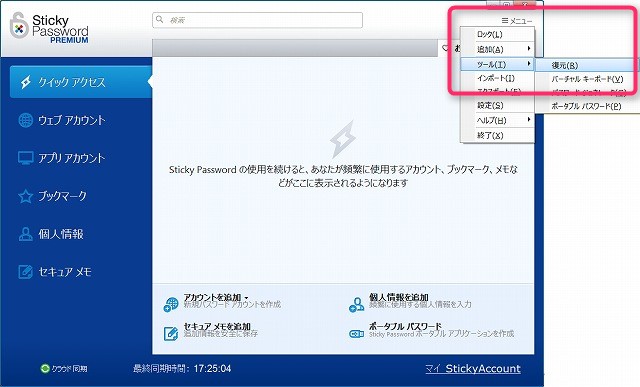Click the PREMIUM label under the logo
Image resolution: width=640 pixels, height=387 pixels.
click(69, 40)
